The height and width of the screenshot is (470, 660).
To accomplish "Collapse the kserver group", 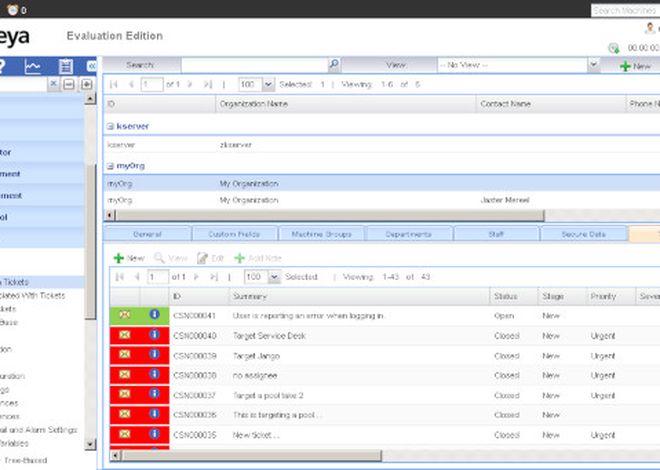I will coord(110,126).
